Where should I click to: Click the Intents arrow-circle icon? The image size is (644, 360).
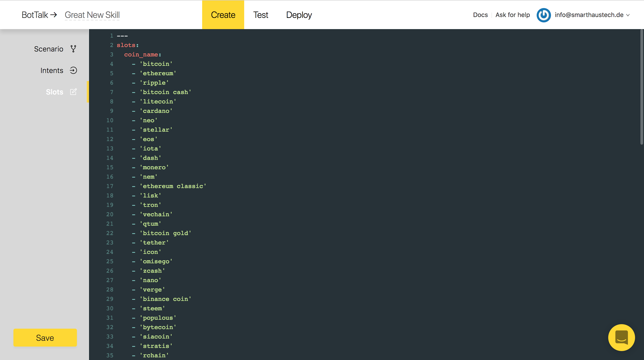[x=73, y=70]
